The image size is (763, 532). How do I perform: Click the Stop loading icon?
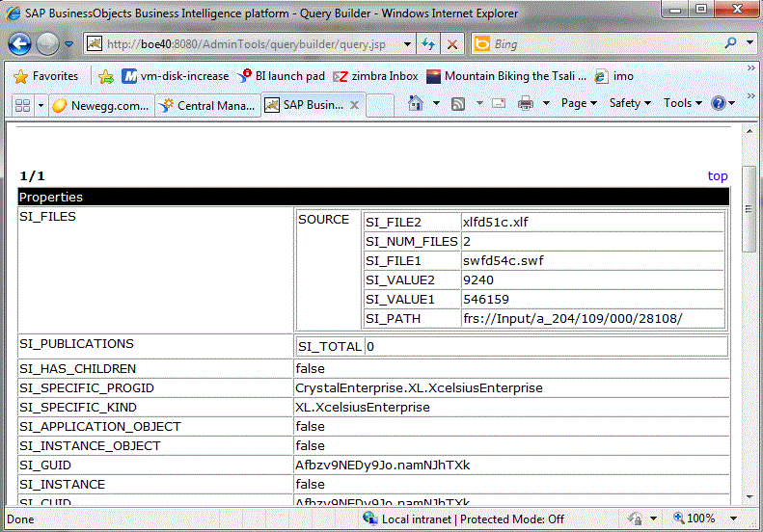[x=451, y=44]
